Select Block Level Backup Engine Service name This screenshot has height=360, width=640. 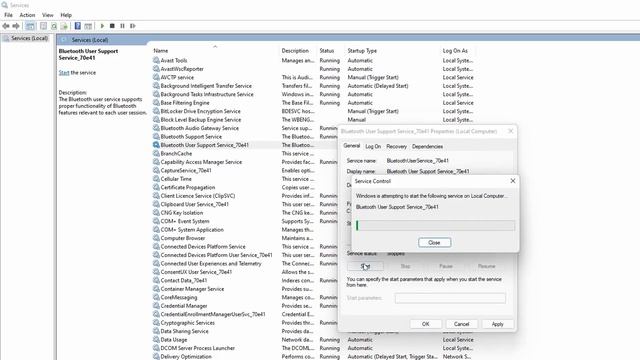coord(201,120)
